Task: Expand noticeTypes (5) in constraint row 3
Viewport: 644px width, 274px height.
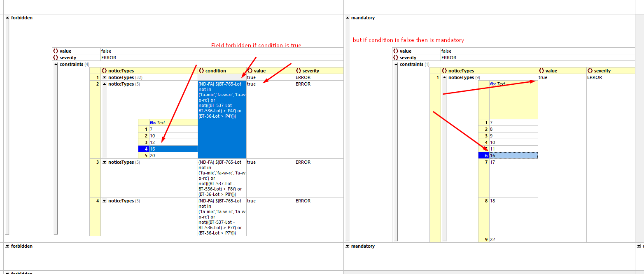Action: click(x=105, y=162)
